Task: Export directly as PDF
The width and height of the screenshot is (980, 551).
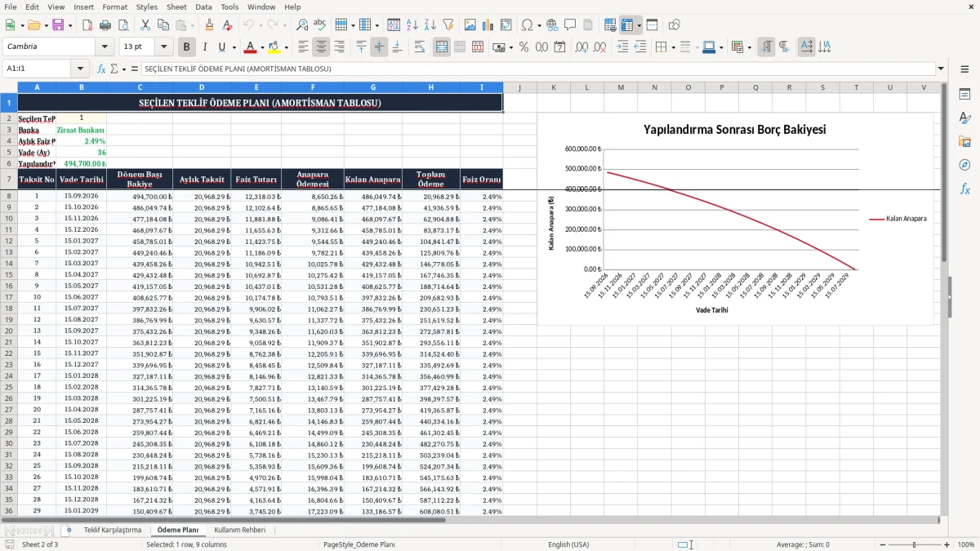Action: click(x=88, y=25)
